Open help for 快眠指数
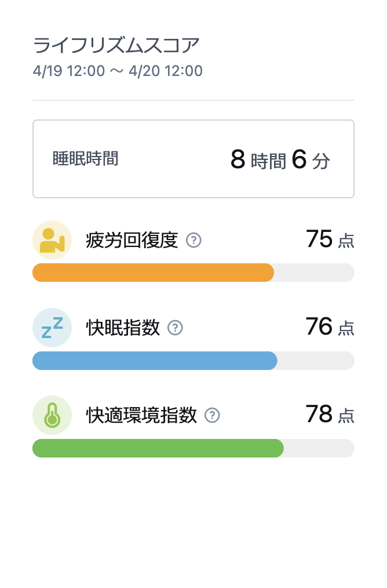 pos(175,328)
